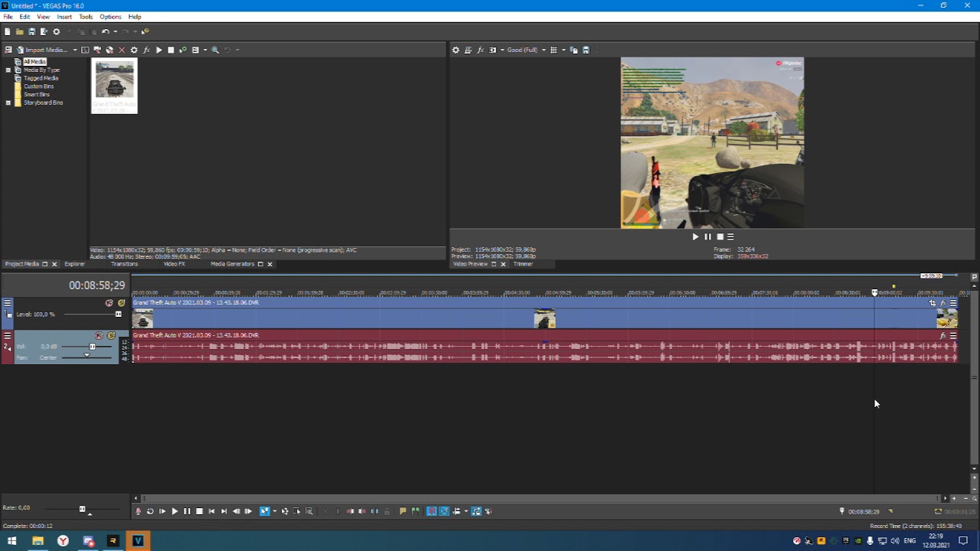Close the Project Media tab

point(54,264)
